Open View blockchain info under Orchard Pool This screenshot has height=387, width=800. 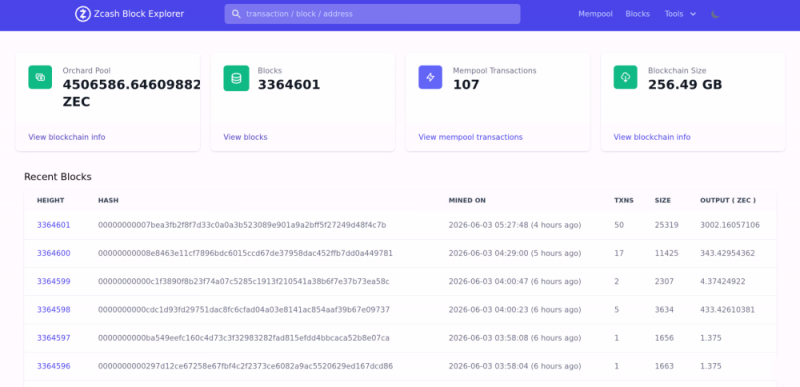[x=66, y=137]
